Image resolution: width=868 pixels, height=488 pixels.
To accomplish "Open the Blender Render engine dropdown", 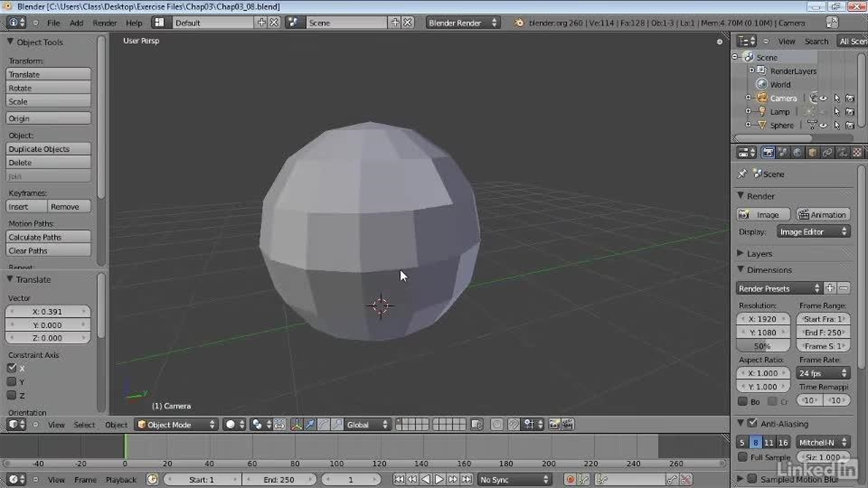I will pos(463,22).
